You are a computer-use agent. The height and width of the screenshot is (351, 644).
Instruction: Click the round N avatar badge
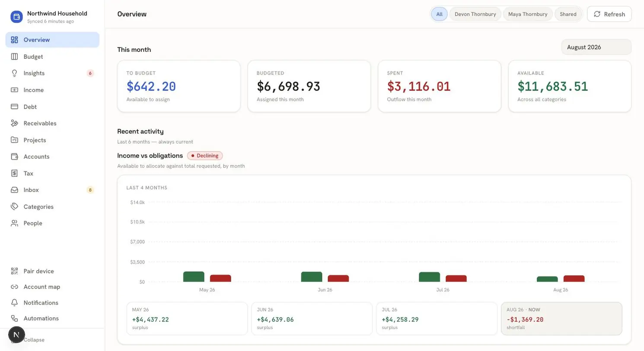click(x=16, y=335)
